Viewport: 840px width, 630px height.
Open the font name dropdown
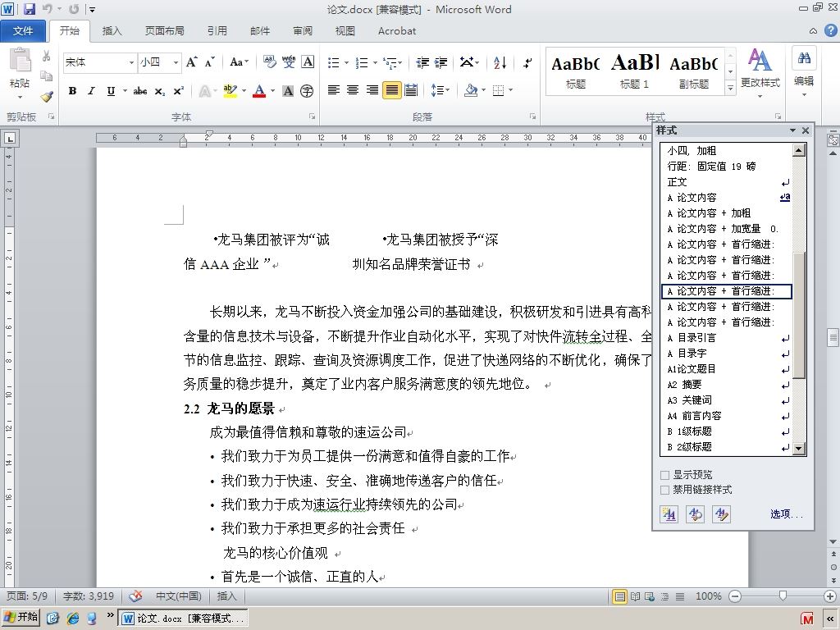point(131,62)
